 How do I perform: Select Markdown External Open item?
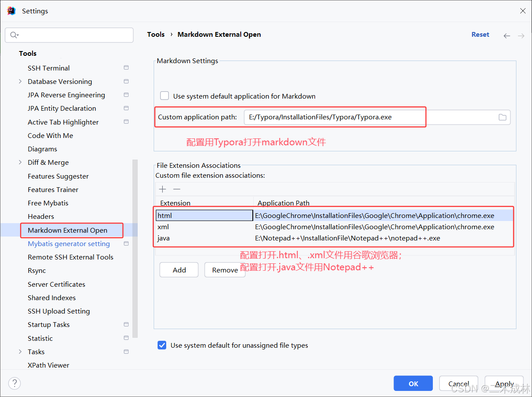tap(68, 230)
